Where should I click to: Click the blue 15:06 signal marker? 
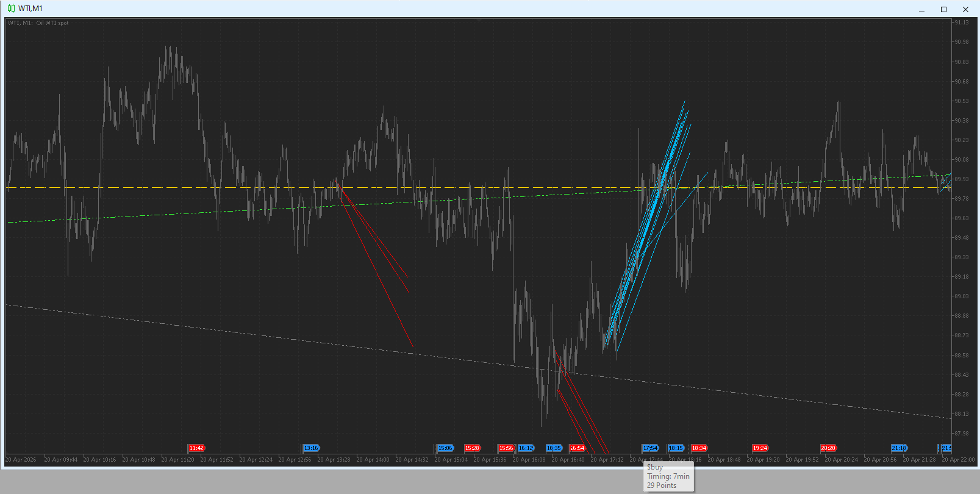[445, 448]
